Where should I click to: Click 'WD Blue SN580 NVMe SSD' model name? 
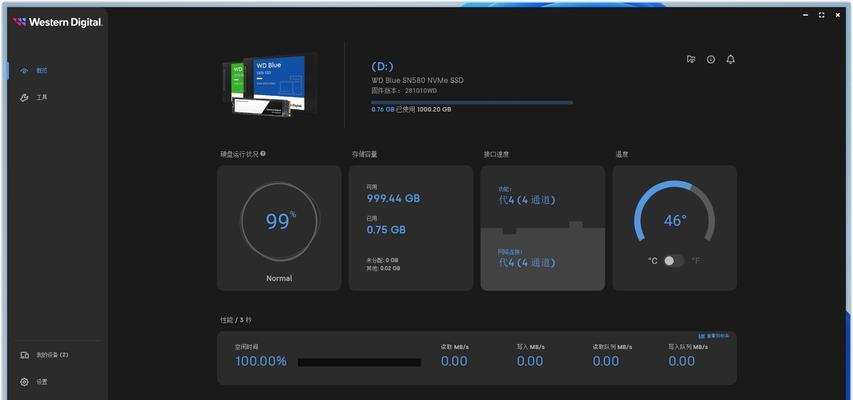click(x=417, y=81)
